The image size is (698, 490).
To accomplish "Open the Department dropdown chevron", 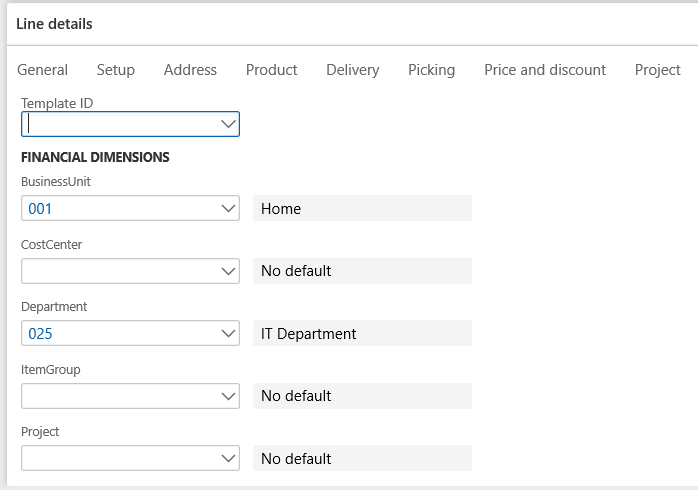I will pos(228,333).
